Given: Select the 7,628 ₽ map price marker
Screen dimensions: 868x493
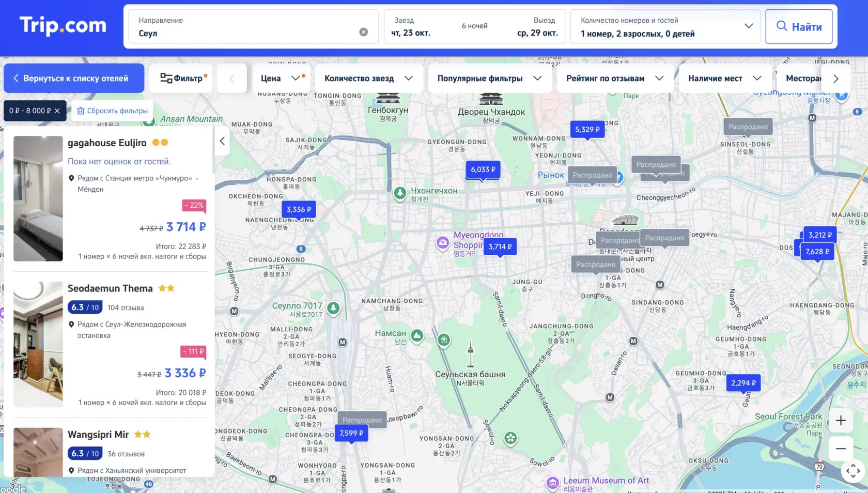Looking at the screenshot, I should [x=817, y=252].
